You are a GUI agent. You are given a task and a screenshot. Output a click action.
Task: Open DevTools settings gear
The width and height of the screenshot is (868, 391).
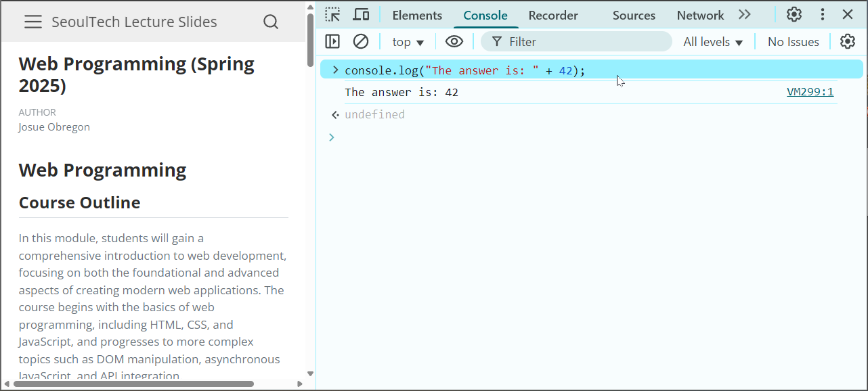(x=794, y=15)
